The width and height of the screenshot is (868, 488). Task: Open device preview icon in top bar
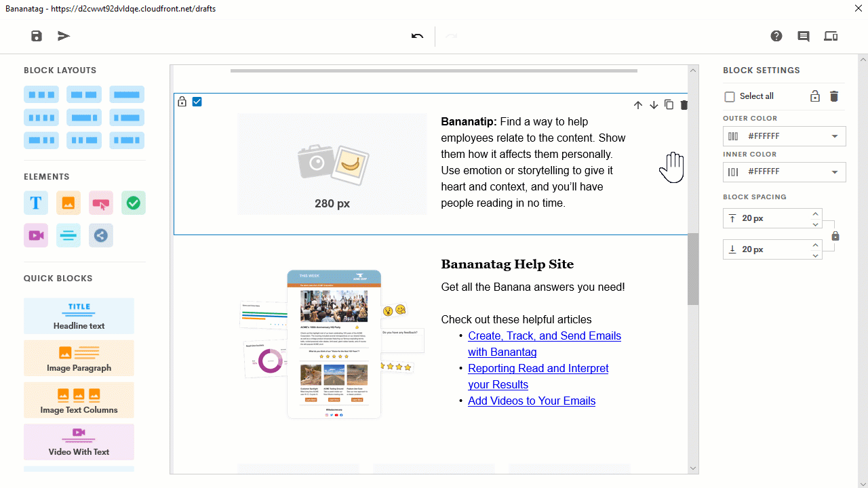pyautogui.click(x=831, y=36)
